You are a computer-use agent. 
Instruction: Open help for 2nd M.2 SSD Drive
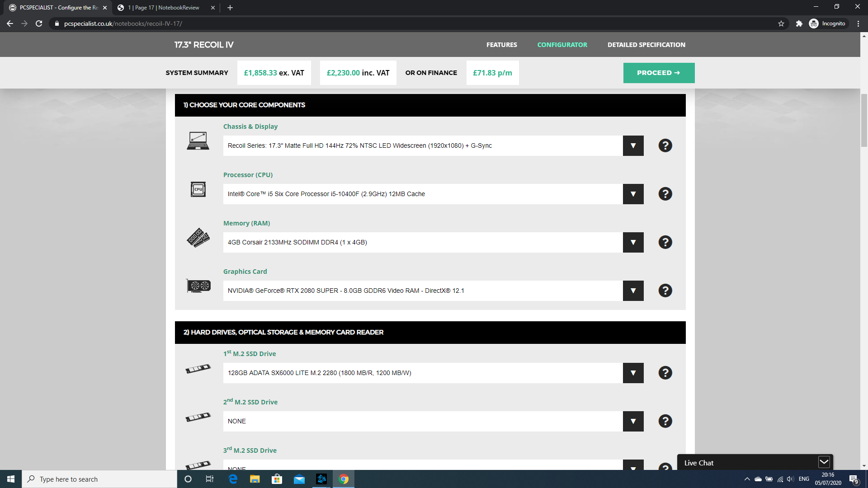(665, 421)
